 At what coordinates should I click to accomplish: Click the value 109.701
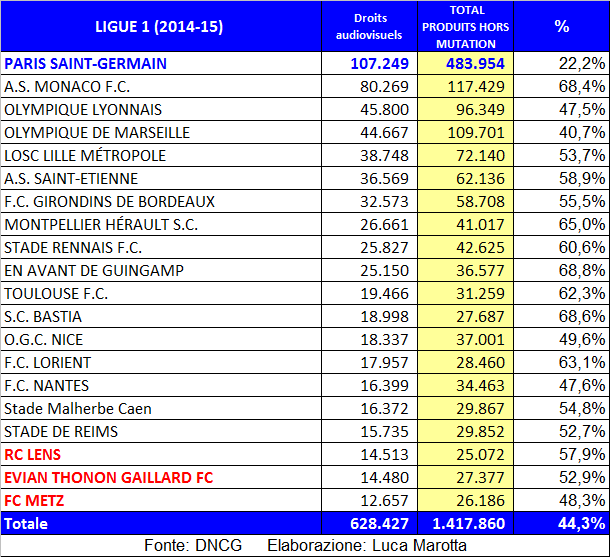[476, 132]
